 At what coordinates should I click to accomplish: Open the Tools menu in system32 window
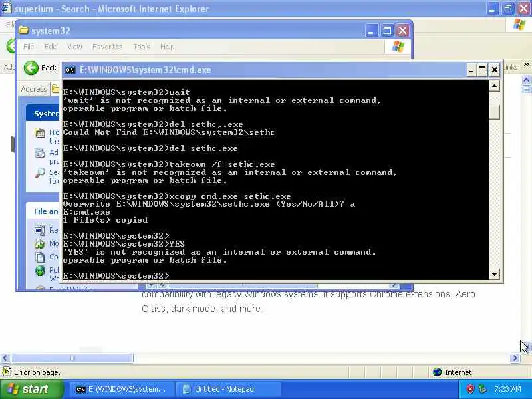pos(142,47)
